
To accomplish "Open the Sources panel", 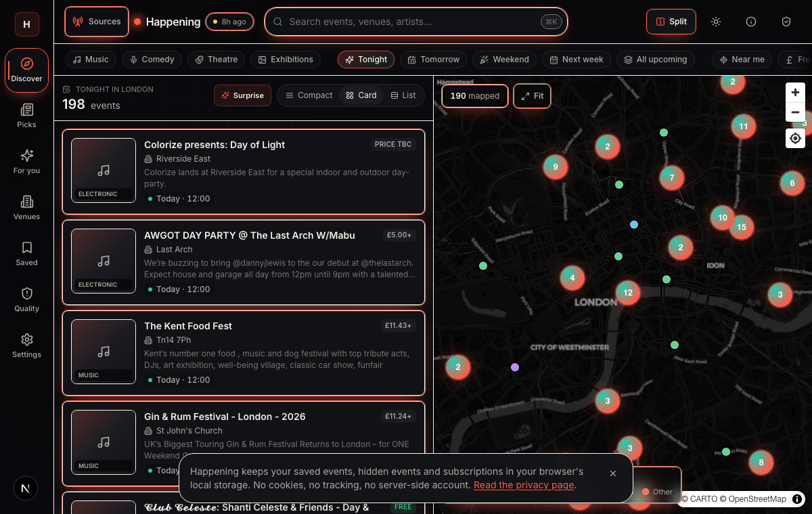I will (97, 22).
